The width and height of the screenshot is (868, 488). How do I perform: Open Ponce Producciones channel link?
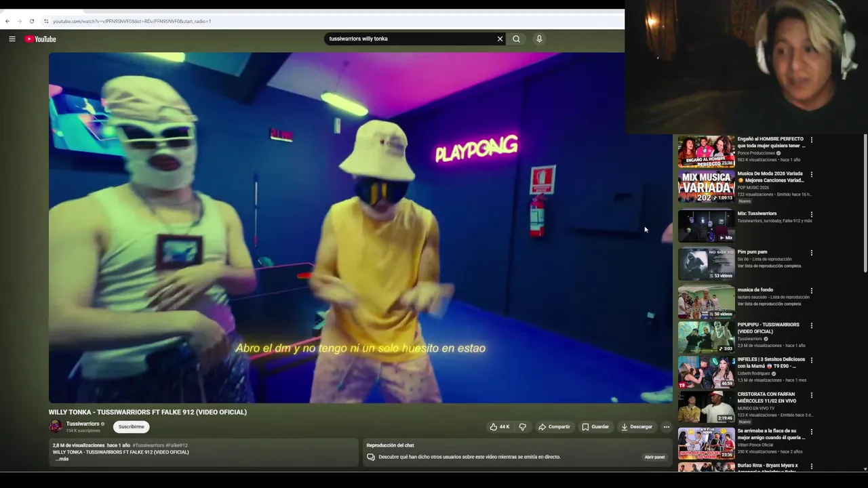click(x=756, y=153)
